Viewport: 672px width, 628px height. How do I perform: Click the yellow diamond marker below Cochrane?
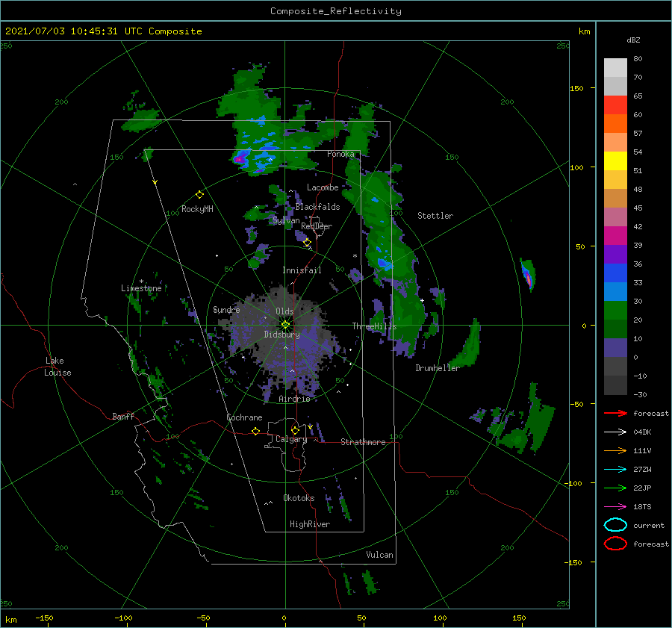point(256,431)
